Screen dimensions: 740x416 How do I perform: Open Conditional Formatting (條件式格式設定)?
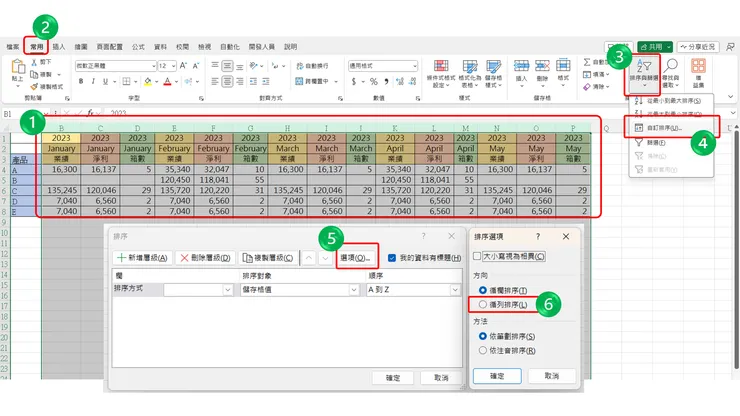[x=441, y=74]
